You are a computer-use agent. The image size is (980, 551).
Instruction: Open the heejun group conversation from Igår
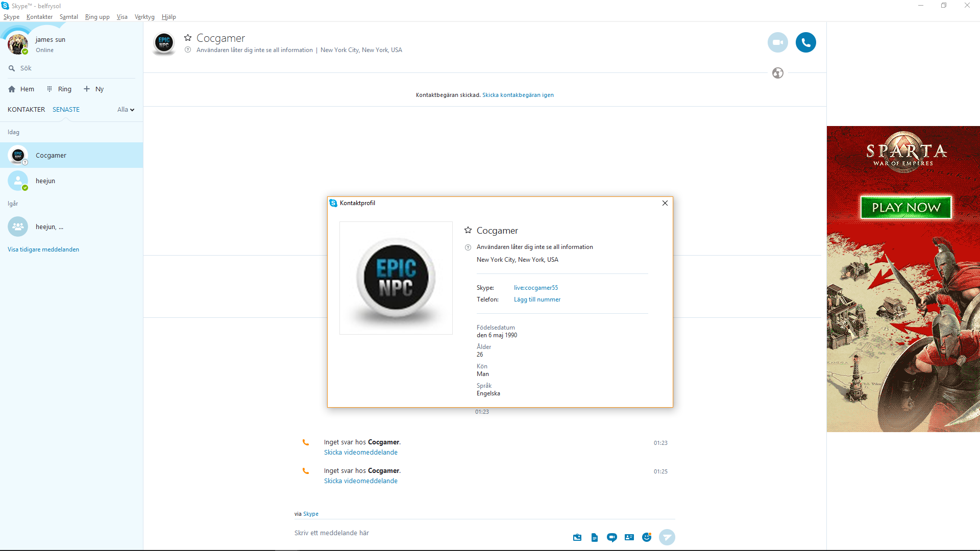click(71, 227)
